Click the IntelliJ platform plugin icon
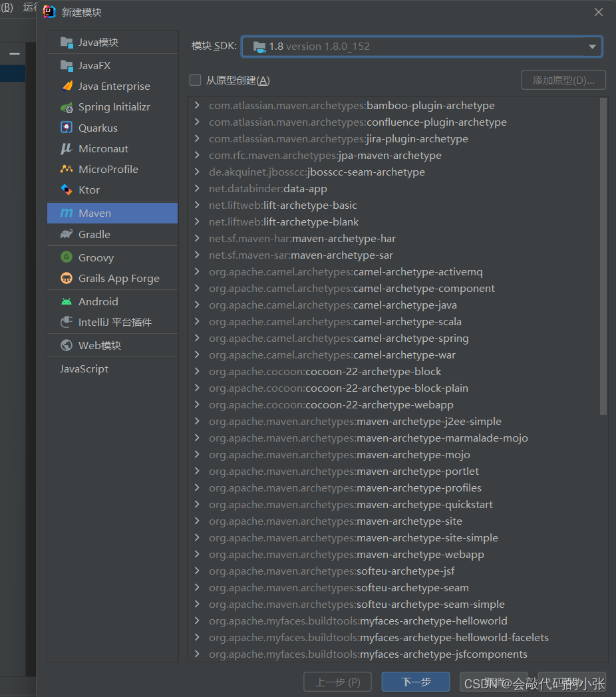Viewport: 616px width, 697px height. coord(67,322)
